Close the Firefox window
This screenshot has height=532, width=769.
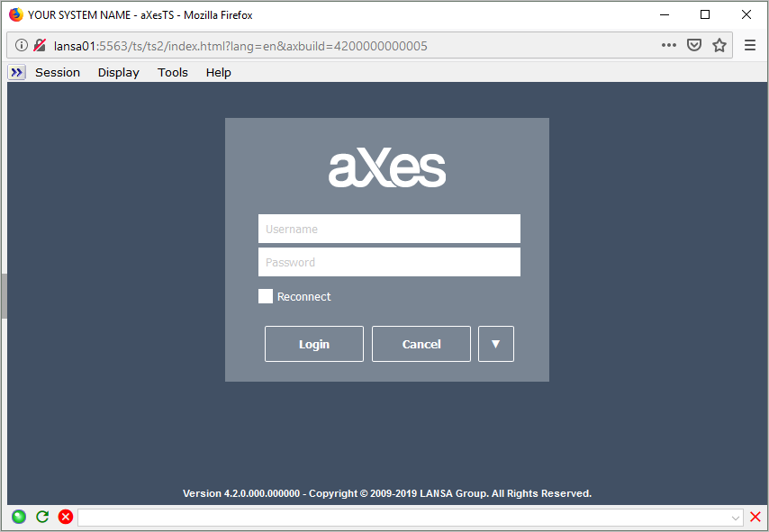pos(746,14)
